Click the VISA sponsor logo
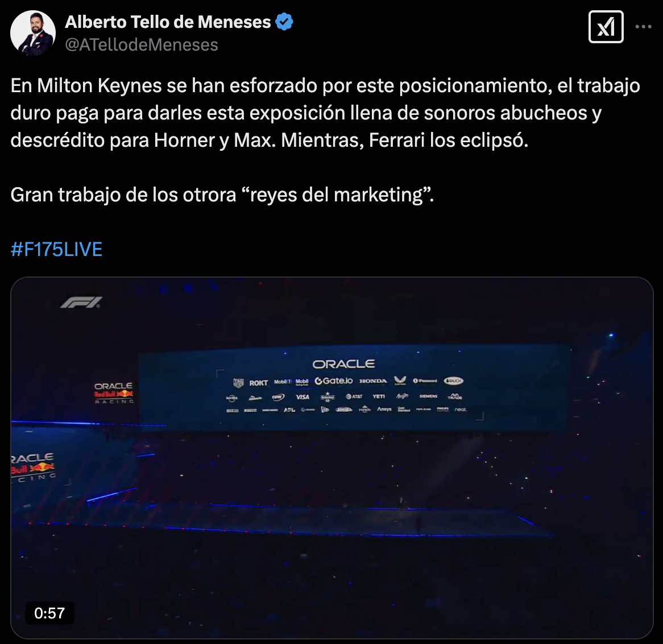 click(x=303, y=397)
